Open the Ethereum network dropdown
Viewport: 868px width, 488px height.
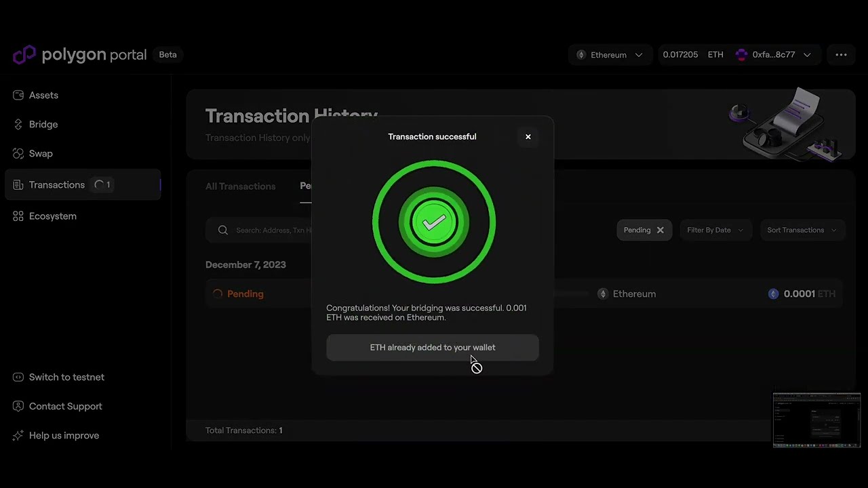(x=637, y=55)
